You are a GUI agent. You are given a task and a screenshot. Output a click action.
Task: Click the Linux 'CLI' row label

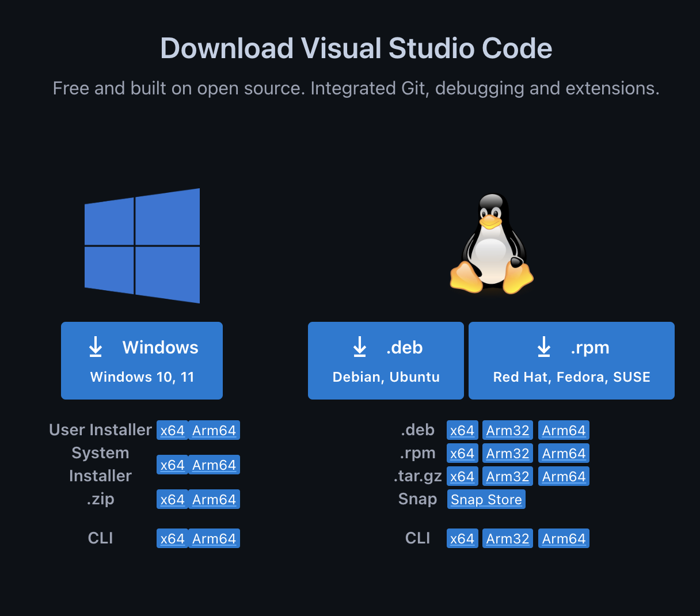tap(418, 538)
